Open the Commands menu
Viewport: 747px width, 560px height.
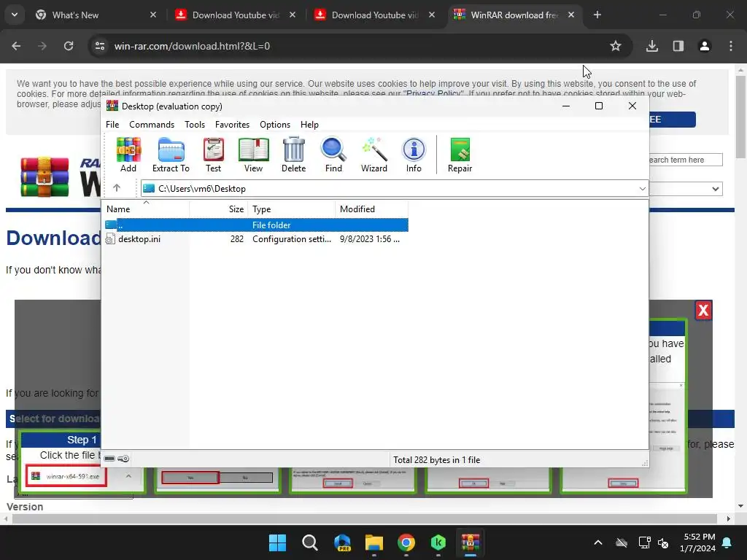(152, 124)
